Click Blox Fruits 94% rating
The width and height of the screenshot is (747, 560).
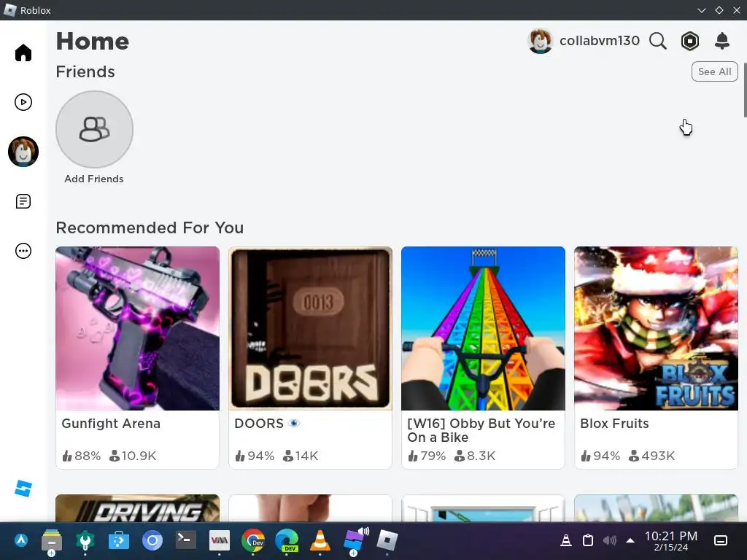pyautogui.click(x=600, y=456)
